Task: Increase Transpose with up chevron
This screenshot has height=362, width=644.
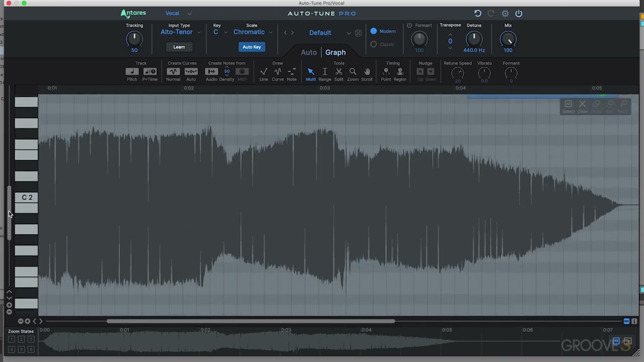Action: [450, 35]
